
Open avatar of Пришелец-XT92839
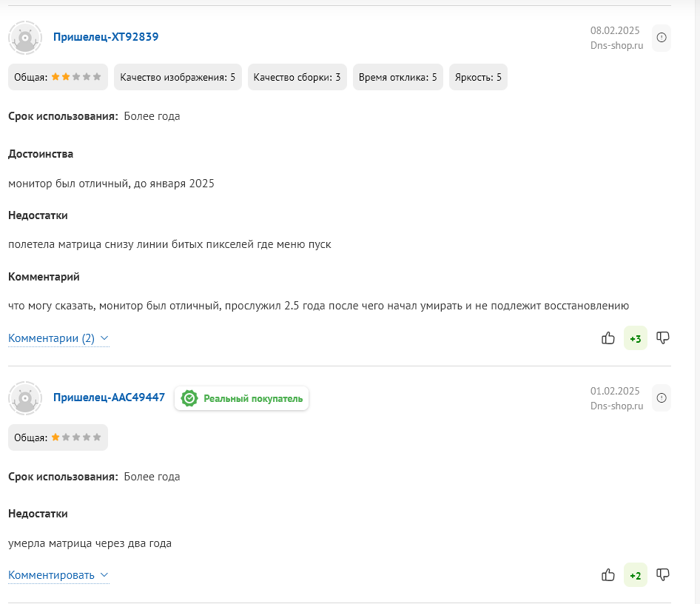[25, 38]
